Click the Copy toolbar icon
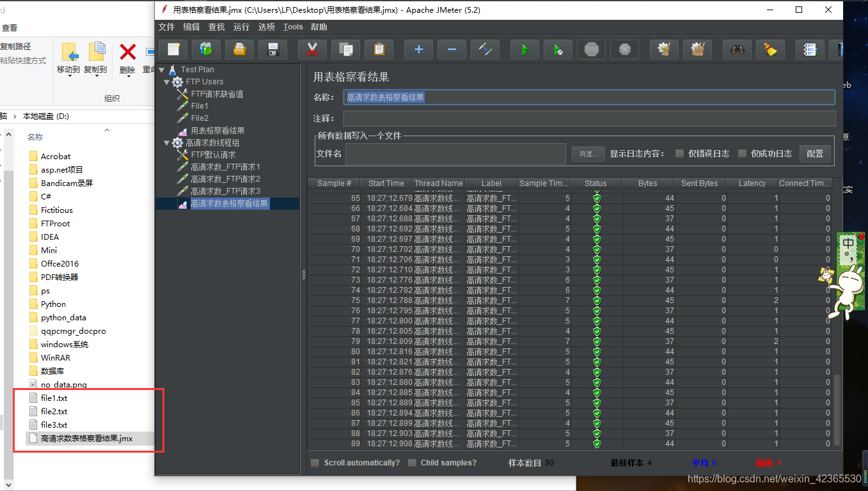The image size is (868, 491). pos(345,49)
